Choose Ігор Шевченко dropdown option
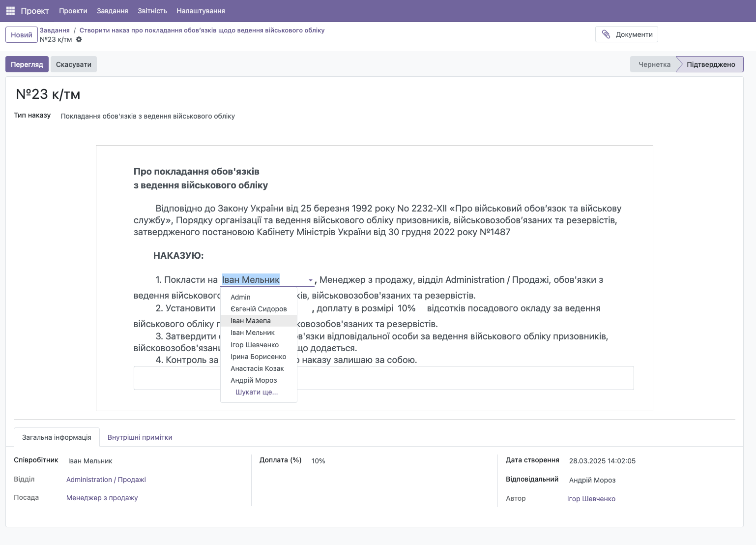756x545 pixels. [x=259, y=345]
